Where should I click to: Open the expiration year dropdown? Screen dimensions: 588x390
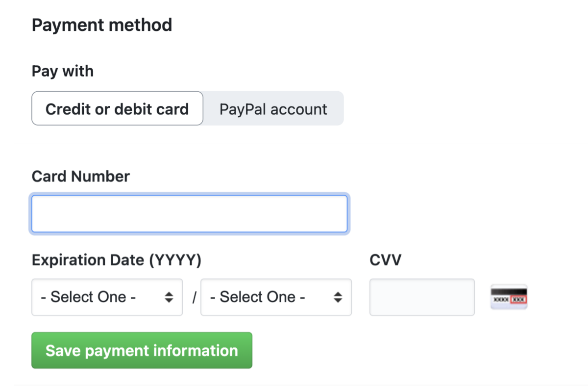point(276,297)
